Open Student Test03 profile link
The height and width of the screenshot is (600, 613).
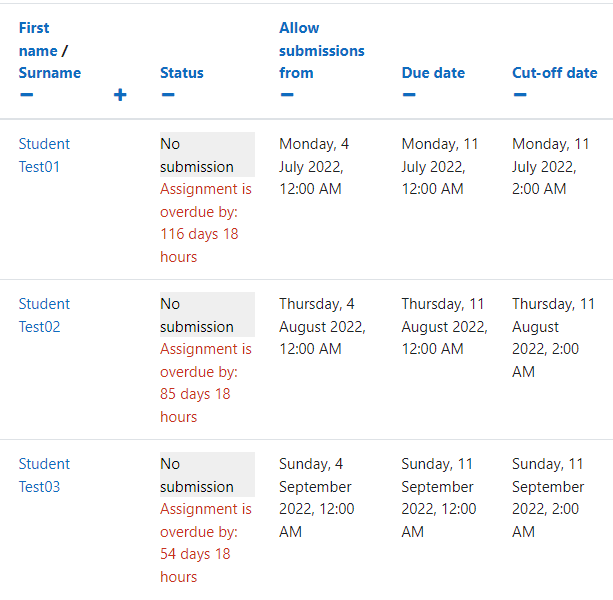[x=44, y=475]
